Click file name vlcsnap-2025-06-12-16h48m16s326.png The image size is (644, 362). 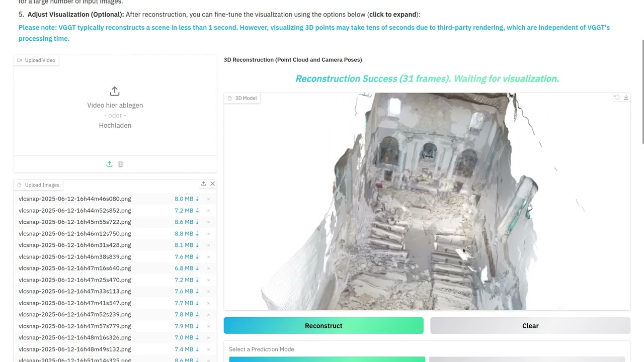(75, 337)
